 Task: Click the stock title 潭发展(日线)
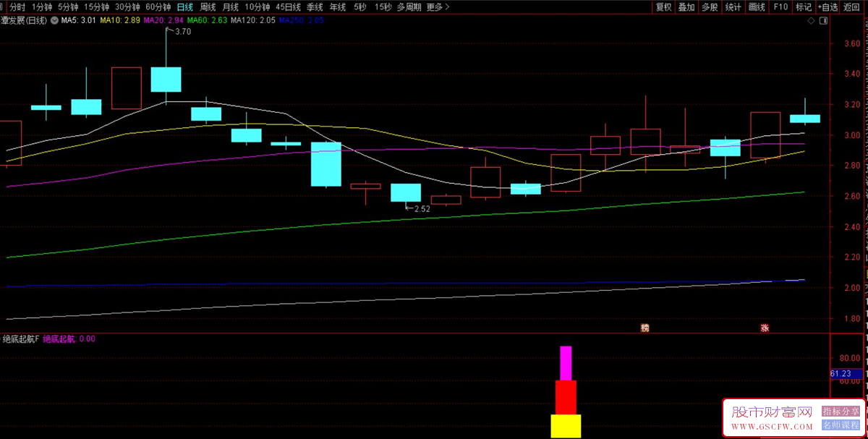[x=24, y=21]
